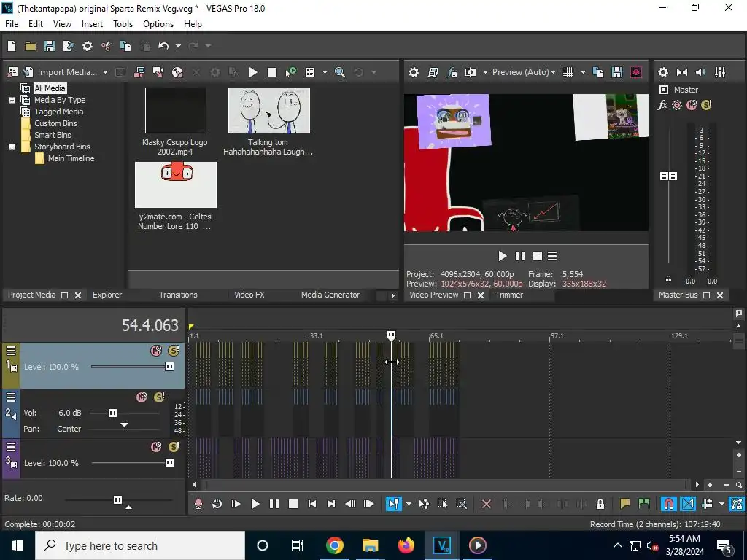747x560 pixels.
Task: Mute audio track 2
Action: pyautogui.click(x=142, y=397)
